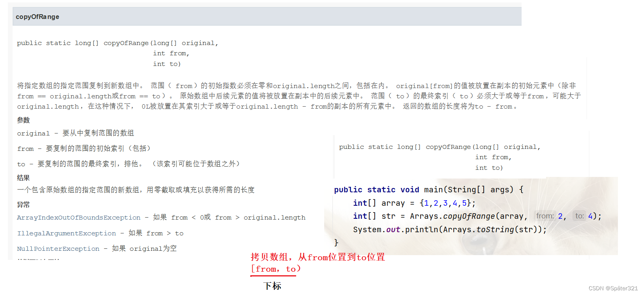Click 'int from,' in the top signature

(171, 53)
